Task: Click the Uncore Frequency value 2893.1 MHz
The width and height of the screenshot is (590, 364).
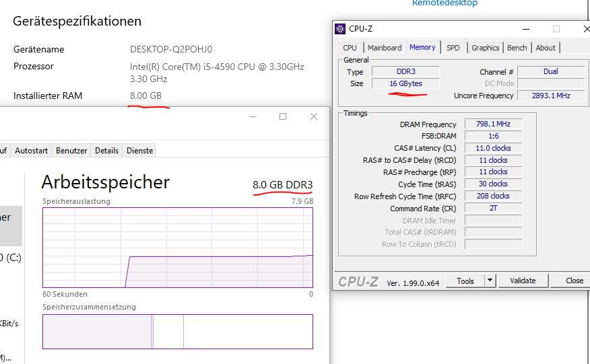Action: pos(550,96)
